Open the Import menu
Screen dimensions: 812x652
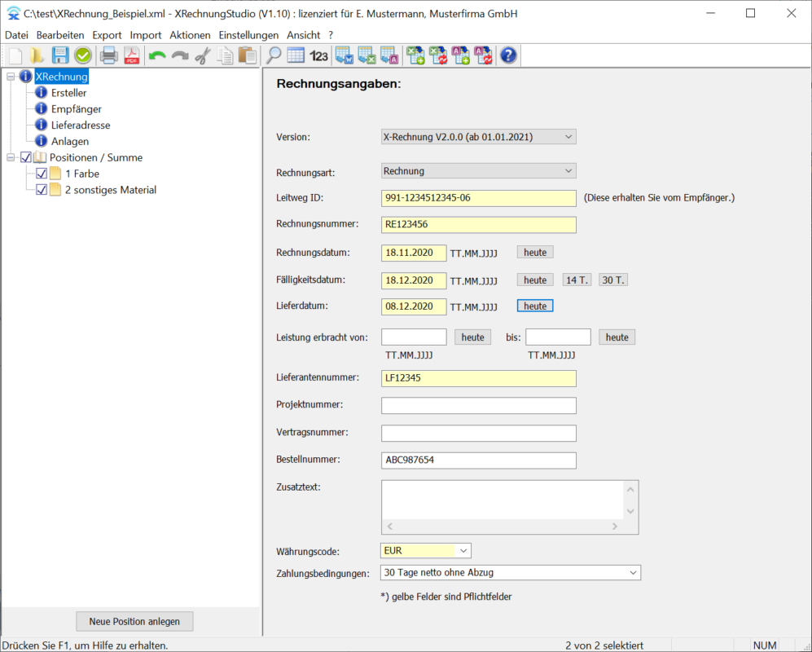(x=146, y=35)
